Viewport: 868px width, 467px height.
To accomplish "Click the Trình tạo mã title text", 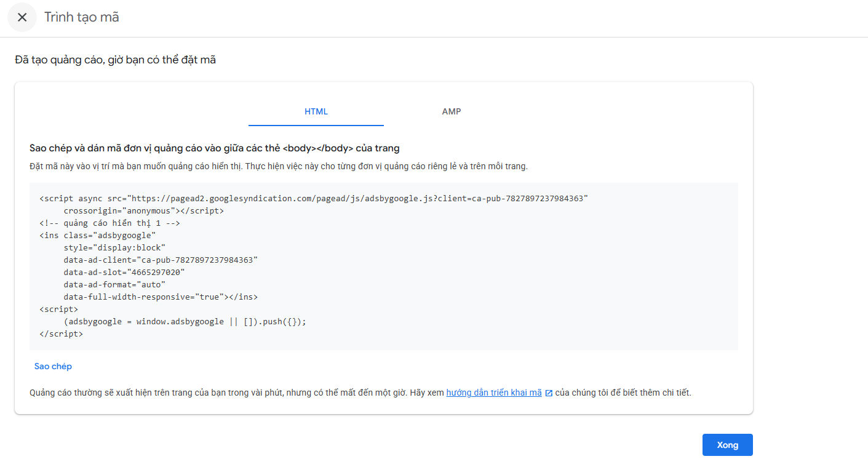I will pyautogui.click(x=82, y=17).
